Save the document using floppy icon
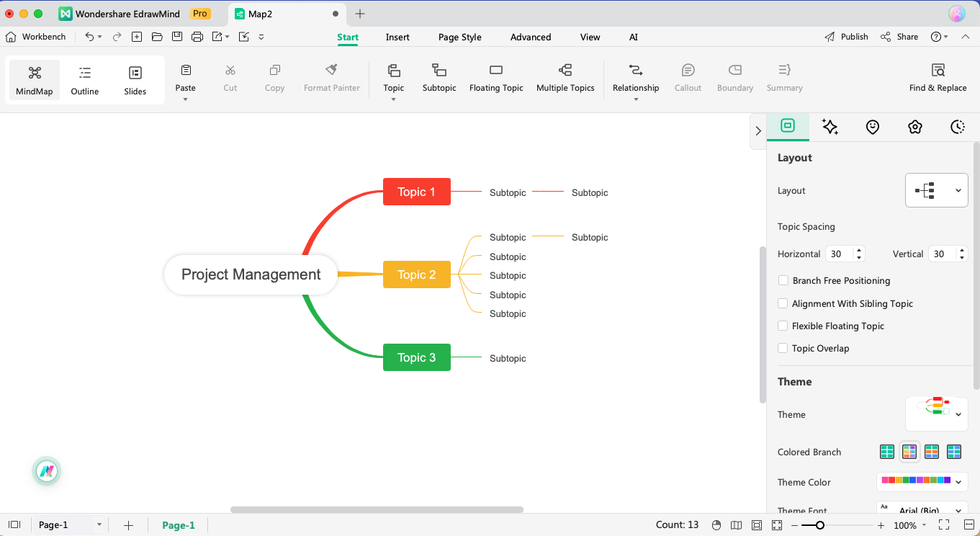 click(177, 37)
